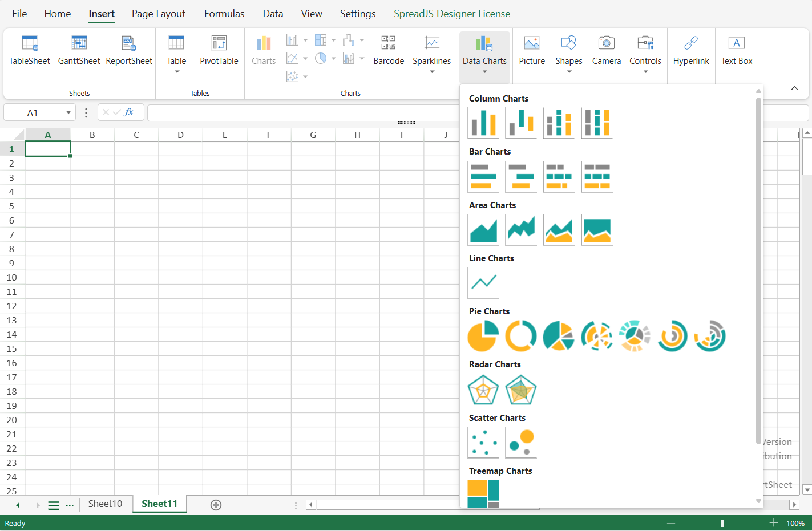Insert a Text Box
812x531 pixels.
[737, 50]
